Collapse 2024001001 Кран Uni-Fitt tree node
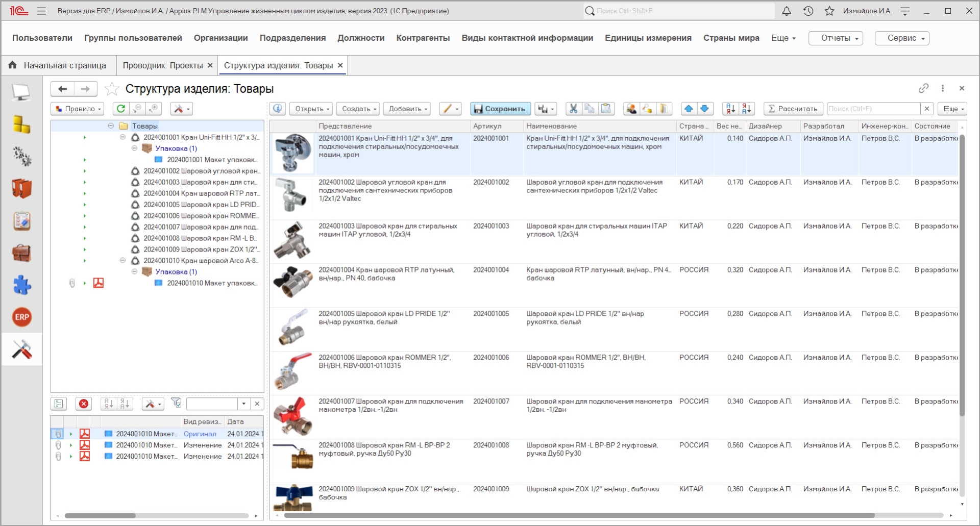This screenshot has width=980, height=526. pyautogui.click(x=122, y=137)
